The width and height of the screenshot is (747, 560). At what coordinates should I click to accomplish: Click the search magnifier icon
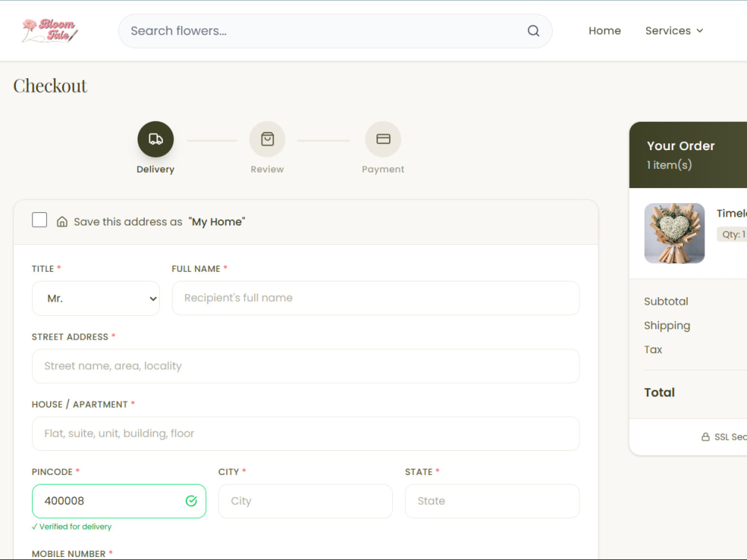click(x=533, y=31)
